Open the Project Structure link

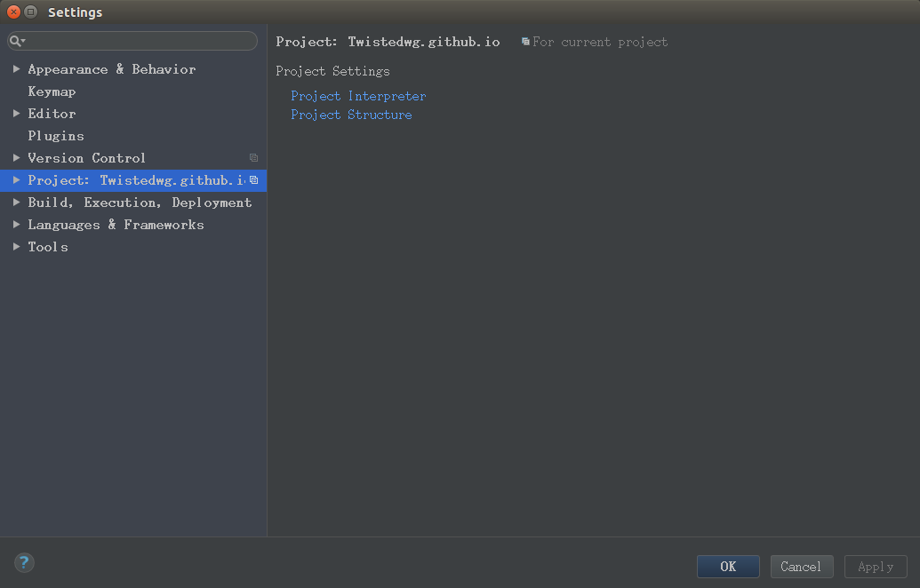point(351,115)
